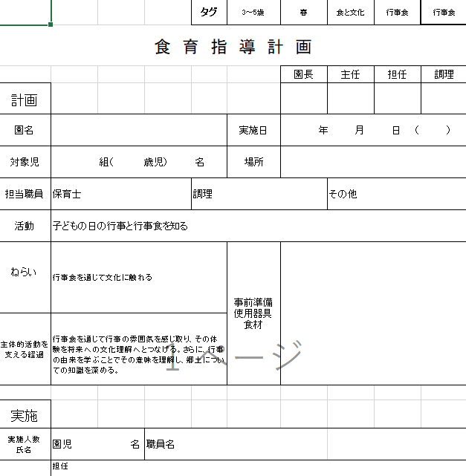Viewport: 466px width, 476px height.
Task: Select the 実施日 label cell
Action: click(x=253, y=130)
